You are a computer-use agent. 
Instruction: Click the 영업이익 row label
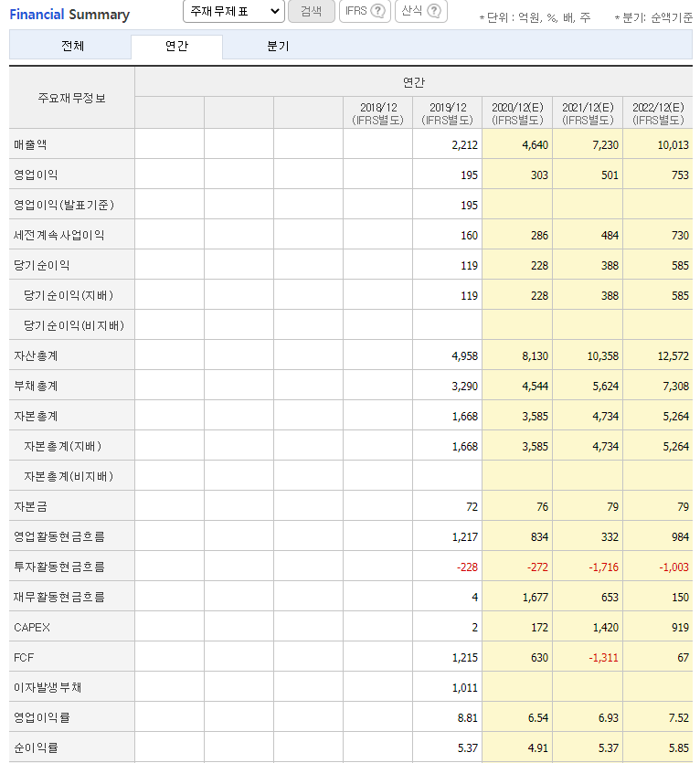click(36, 175)
